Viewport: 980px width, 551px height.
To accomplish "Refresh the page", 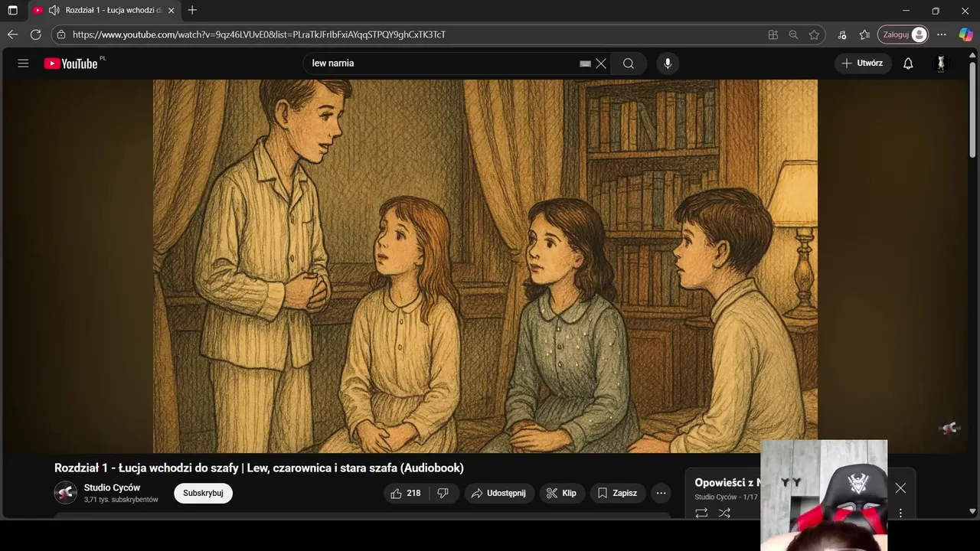I will click(x=35, y=34).
